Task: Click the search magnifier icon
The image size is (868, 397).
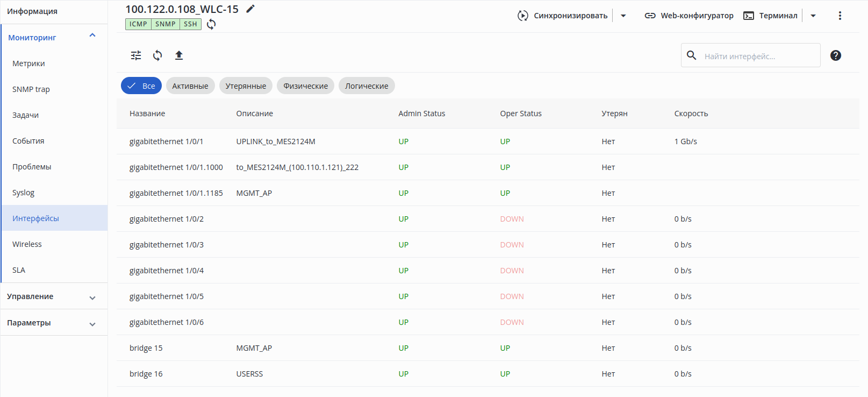Action: [692, 55]
